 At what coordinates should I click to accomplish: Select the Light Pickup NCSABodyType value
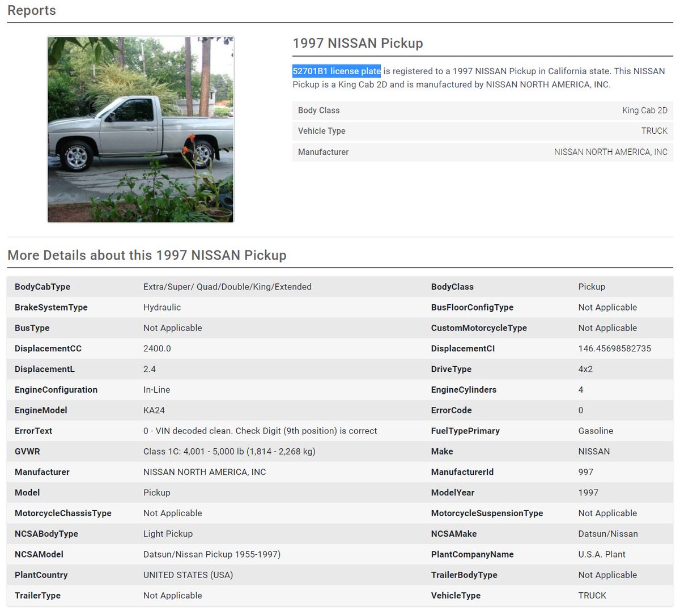[x=168, y=534]
